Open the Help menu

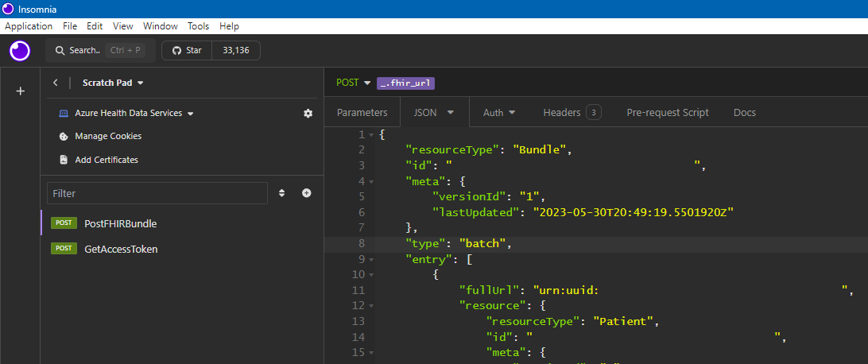(x=229, y=26)
